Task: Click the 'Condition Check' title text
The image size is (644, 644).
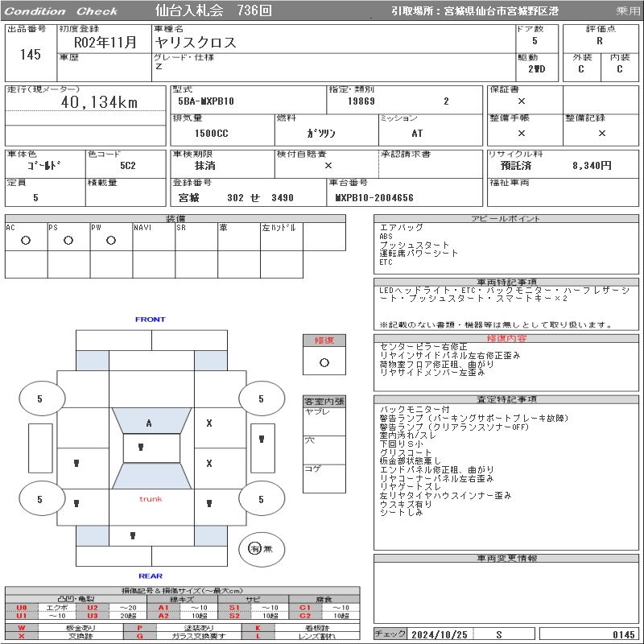Action: click(61, 11)
